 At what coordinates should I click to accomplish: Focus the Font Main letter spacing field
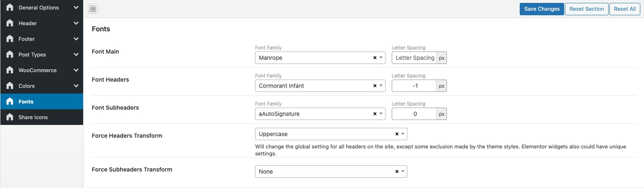[x=414, y=58]
